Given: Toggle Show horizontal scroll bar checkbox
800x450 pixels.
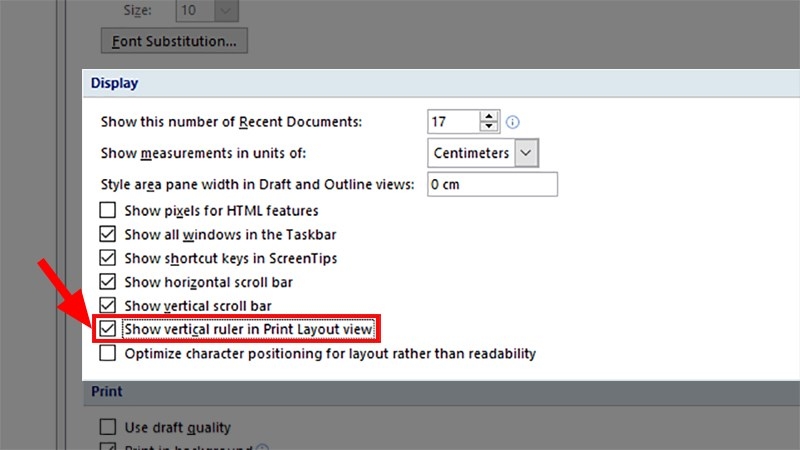Looking at the screenshot, I should coord(107,282).
